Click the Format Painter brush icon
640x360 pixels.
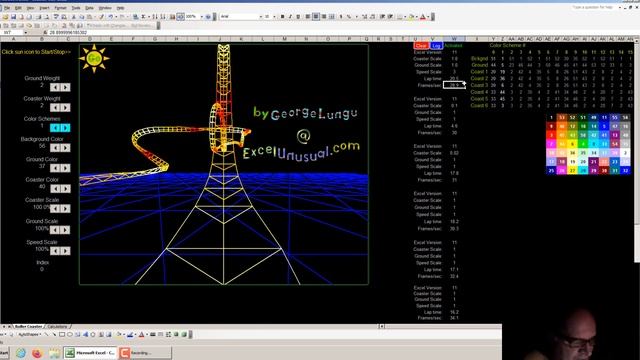click(x=101, y=17)
